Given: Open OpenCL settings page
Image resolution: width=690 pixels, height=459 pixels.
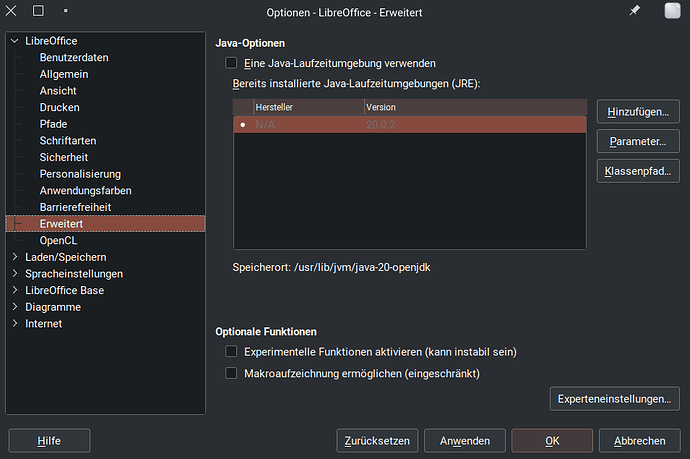Looking at the screenshot, I should click(x=58, y=240).
